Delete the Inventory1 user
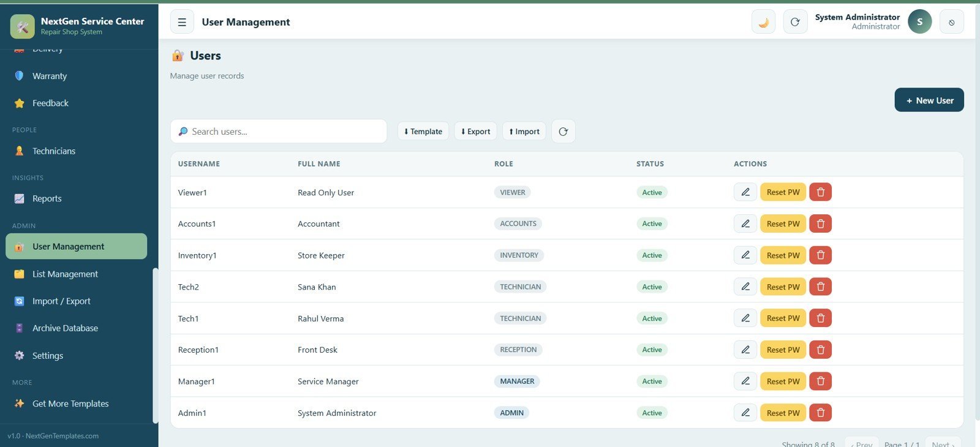The width and height of the screenshot is (980, 447). pos(820,255)
